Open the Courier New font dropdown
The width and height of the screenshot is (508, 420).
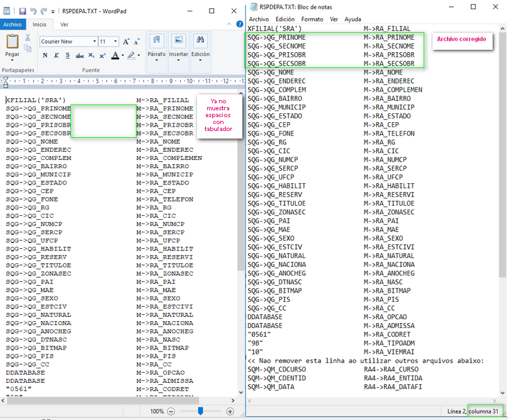tap(94, 42)
